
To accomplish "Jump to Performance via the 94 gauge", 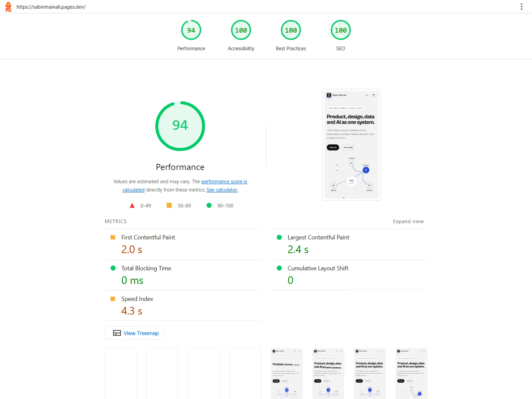I will pyautogui.click(x=191, y=36).
